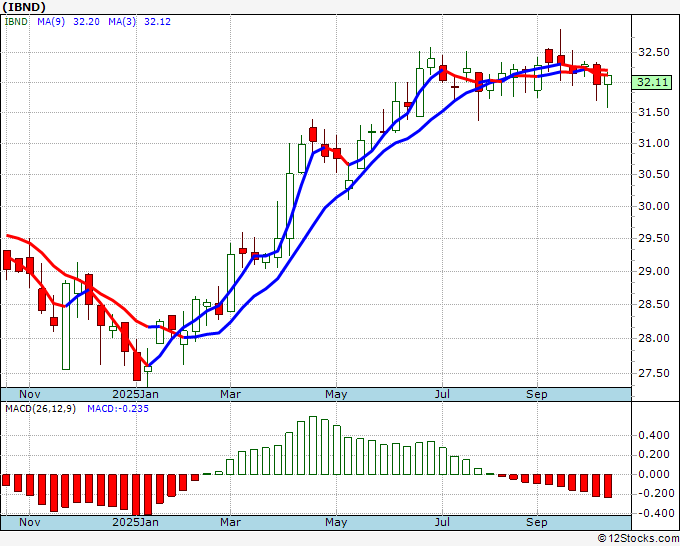Screen dimensions: 680x546
Task: Click the 31.50 price axis value
Action: click(654, 112)
